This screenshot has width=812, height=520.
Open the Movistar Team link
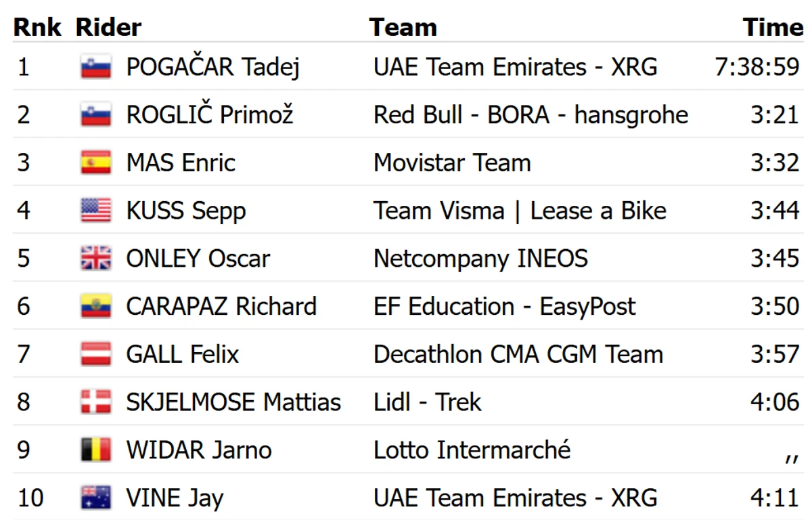pos(452,163)
